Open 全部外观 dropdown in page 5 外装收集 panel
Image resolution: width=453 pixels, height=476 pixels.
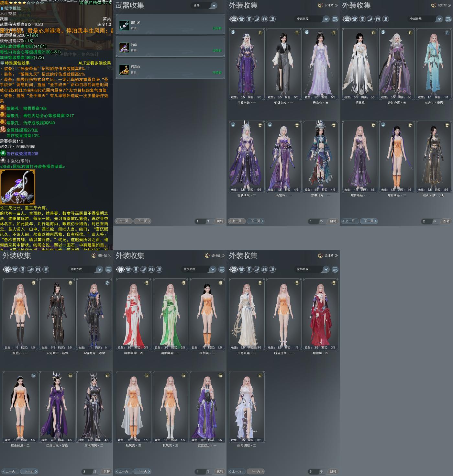312,269
